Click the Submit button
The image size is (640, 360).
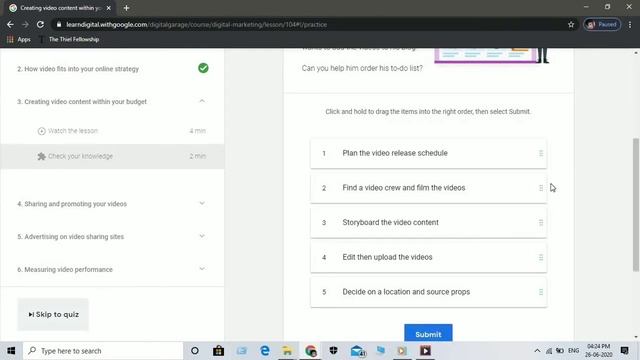tap(428, 333)
